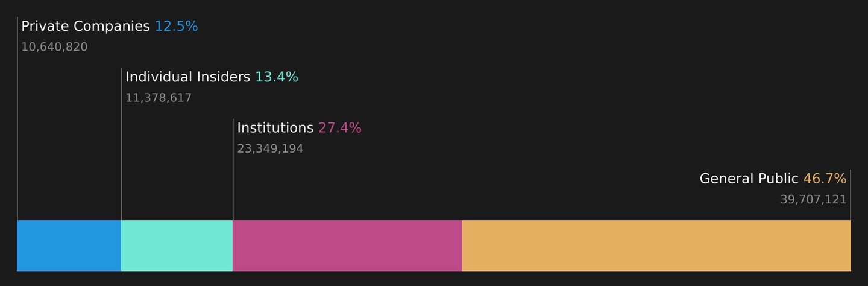Image resolution: width=868 pixels, height=286 pixels.
Task: Click the magenta Institutions bar segment
Action: 347,246
